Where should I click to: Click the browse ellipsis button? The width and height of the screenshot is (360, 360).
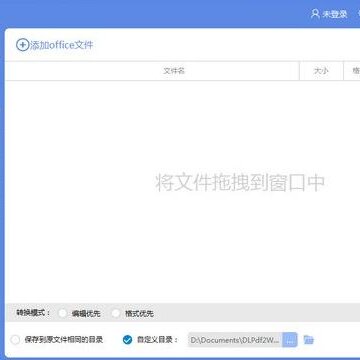point(290,340)
